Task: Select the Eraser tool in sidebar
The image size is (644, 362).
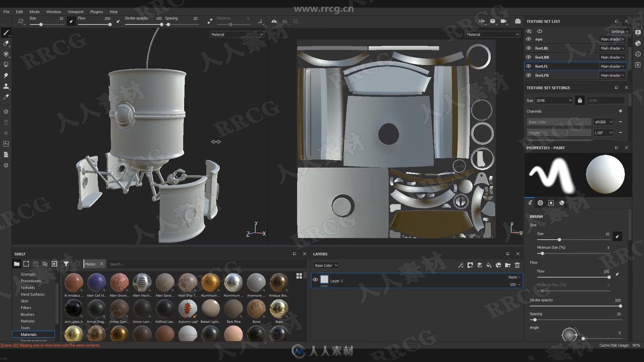Action: [6, 43]
